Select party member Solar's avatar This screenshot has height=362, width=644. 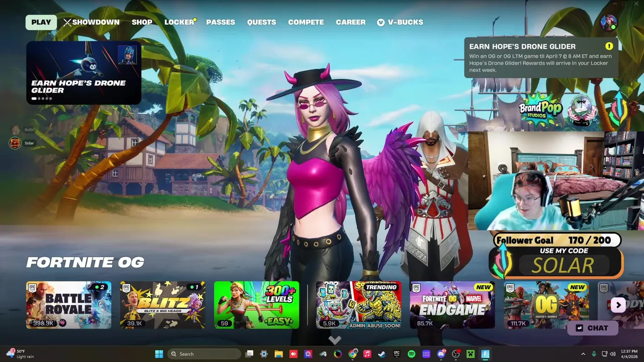[15, 143]
